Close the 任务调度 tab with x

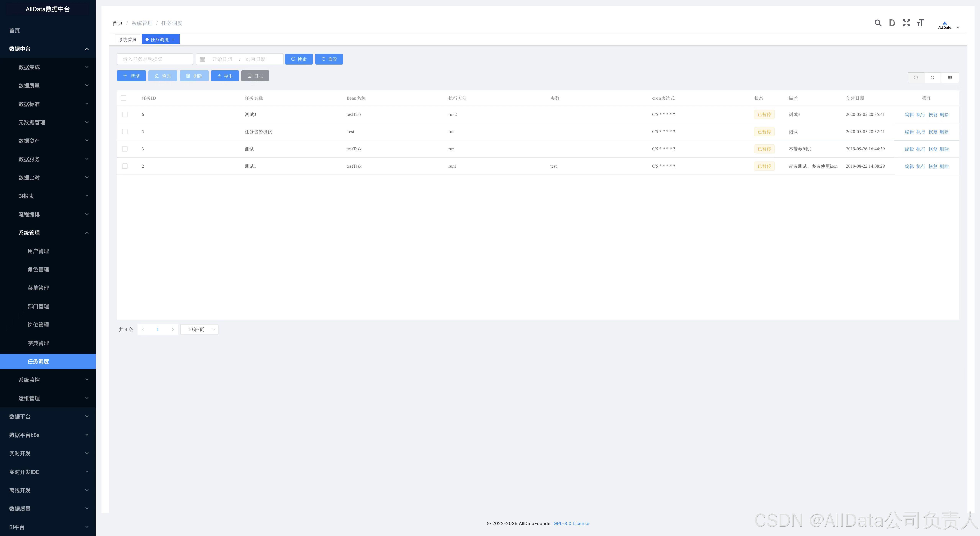(173, 40)
